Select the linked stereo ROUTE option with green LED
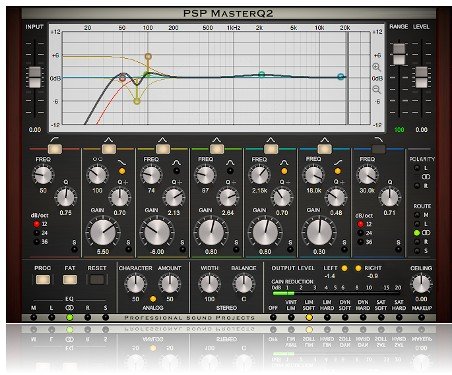The height and width of the screenshot is (375, 452). pyautogui.click(x=417, y=233)
